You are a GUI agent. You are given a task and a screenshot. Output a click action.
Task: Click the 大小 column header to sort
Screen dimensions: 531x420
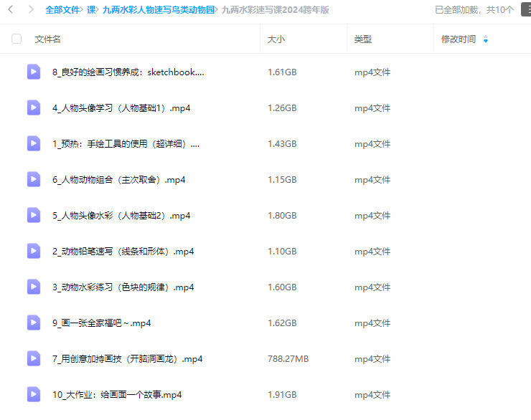pos(276,39)
